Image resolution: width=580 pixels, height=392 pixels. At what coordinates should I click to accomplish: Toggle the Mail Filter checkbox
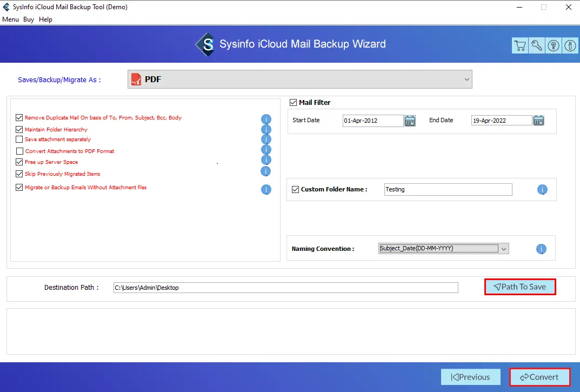(x=294, y=102)
